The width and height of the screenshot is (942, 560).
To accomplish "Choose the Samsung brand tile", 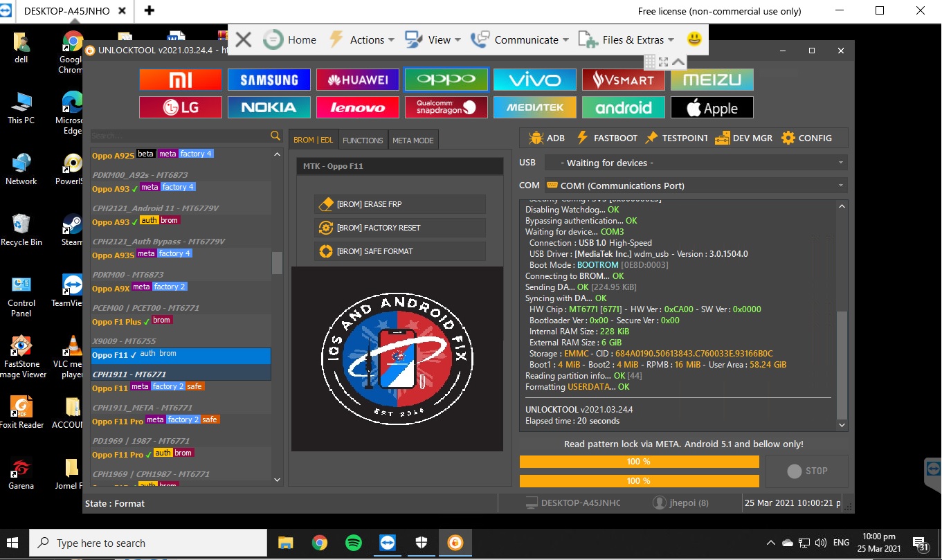I will click(x=269, y=80).
